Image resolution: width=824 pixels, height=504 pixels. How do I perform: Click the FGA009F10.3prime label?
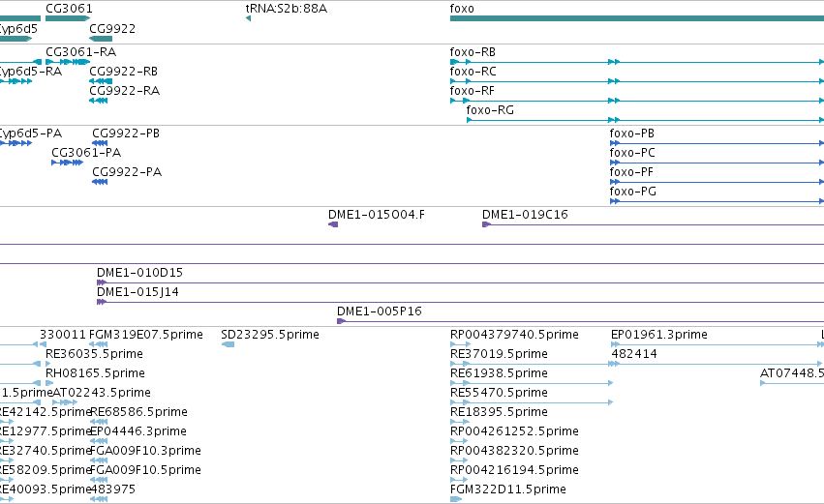point(145,452)
